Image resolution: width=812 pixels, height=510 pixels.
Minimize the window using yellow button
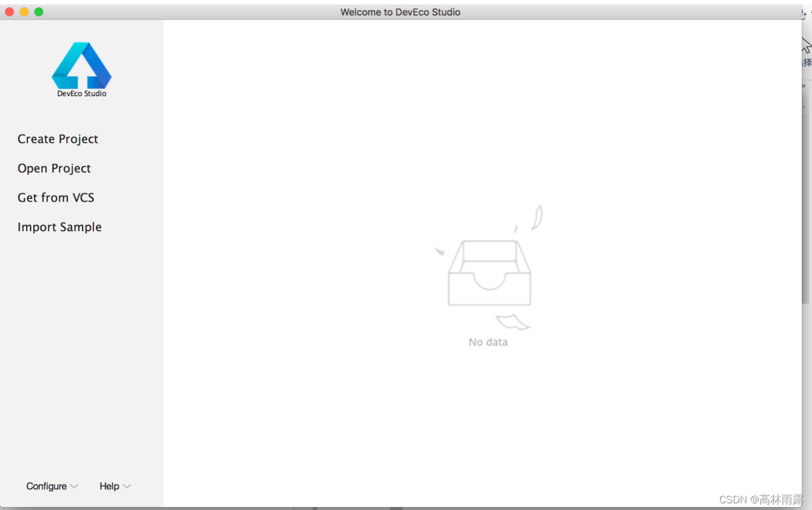point(24,12)
